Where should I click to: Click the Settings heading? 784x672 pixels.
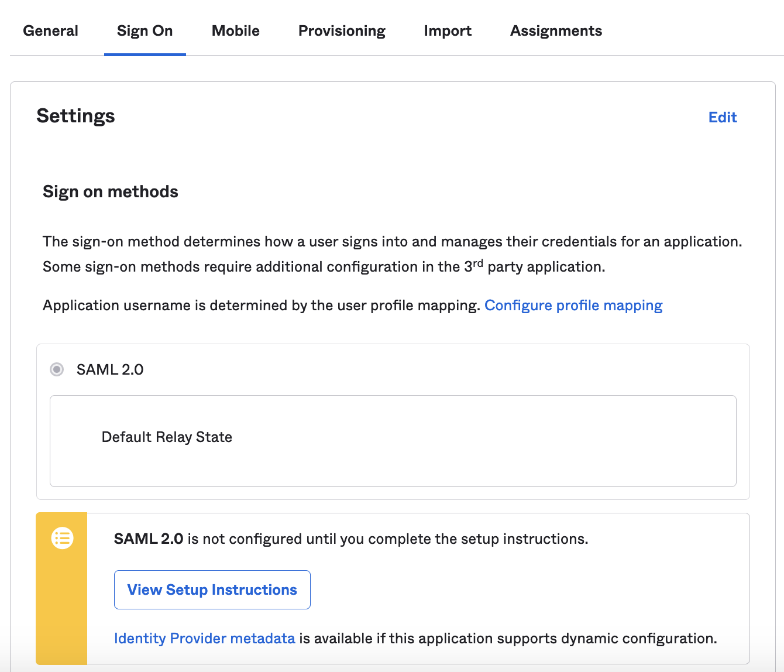click(75, 116)
